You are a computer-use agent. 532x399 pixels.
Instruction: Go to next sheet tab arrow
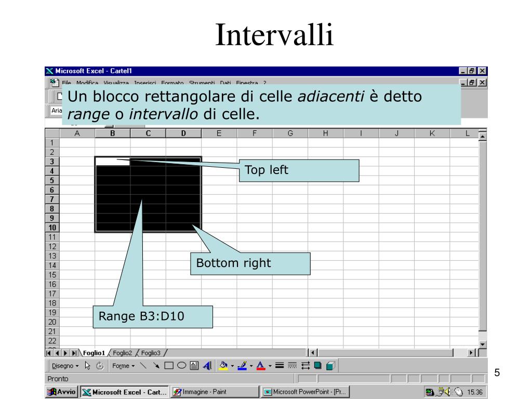click(x=65, y=353)
